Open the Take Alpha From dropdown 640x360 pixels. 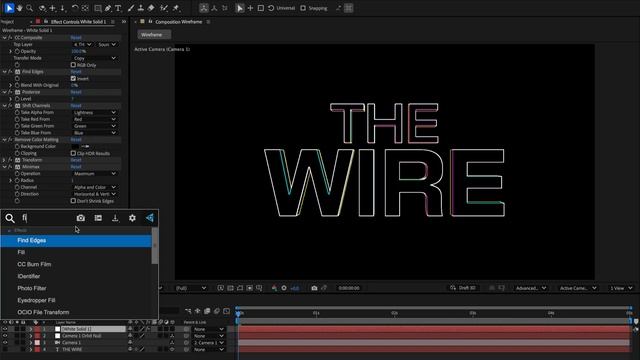point(95,112)
